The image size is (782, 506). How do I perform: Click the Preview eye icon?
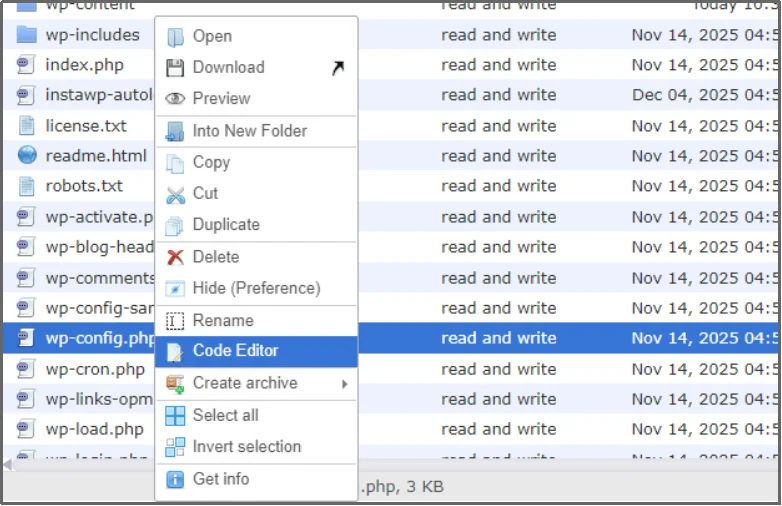(x=175, y=99)
